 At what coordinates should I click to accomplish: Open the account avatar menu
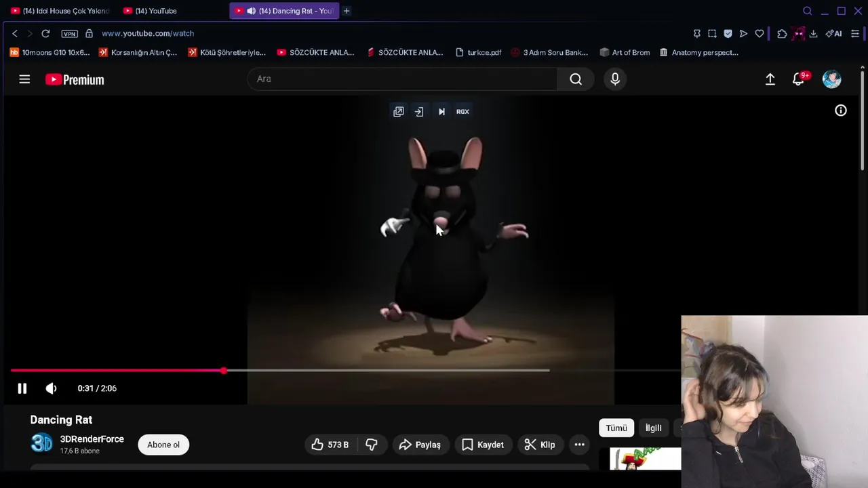click(832, 79)
